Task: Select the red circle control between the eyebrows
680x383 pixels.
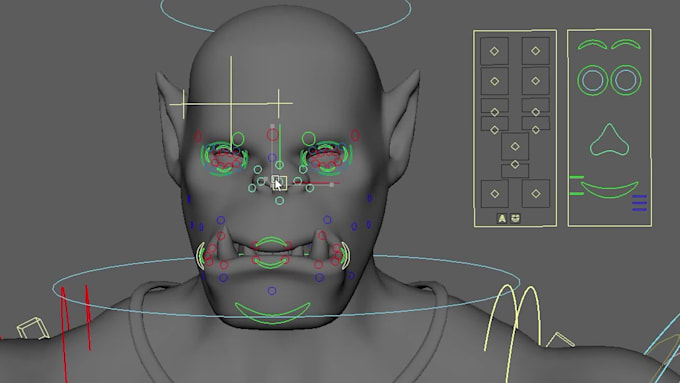Action: coord(272,135)
